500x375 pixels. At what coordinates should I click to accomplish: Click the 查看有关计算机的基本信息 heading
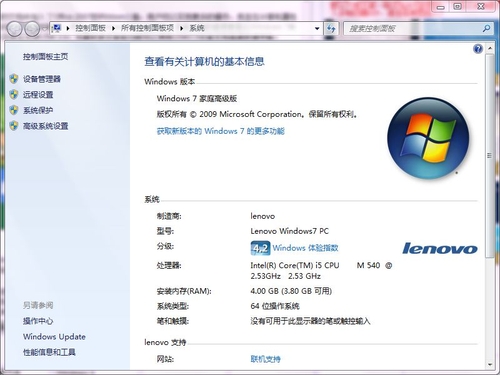click(204, 62)
